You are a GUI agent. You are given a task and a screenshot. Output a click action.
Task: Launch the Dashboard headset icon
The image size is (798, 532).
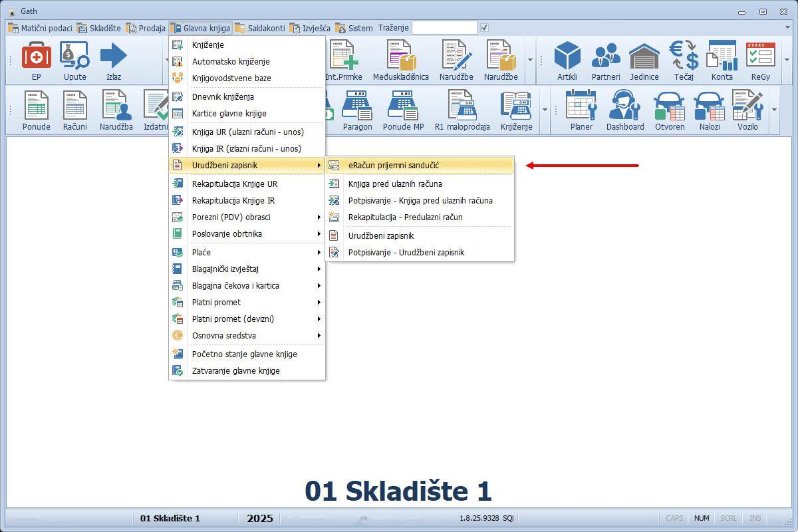click(624, 106)
